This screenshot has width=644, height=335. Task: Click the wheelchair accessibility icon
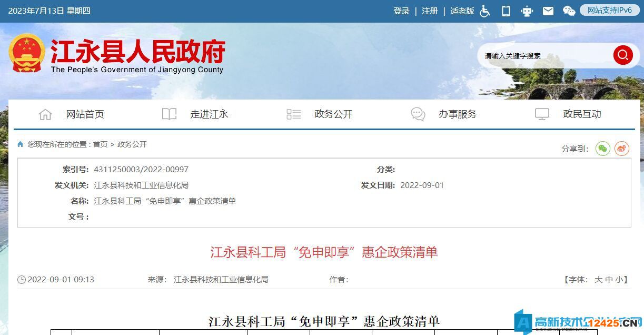click(x=485, y=11)
